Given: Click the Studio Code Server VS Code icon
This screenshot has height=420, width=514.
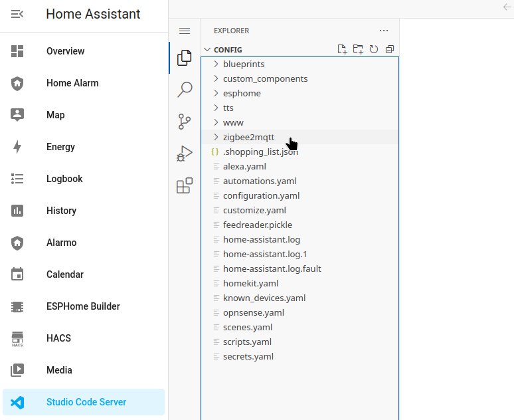Looking at the screenshot, I should pyautogui.click(x=17, y=402).
